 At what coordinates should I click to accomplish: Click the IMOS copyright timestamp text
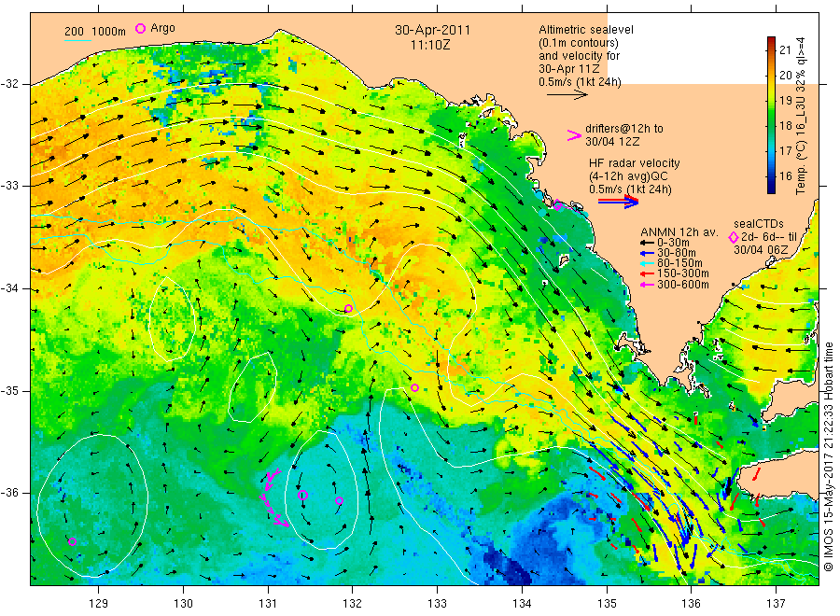coord(828,455)
